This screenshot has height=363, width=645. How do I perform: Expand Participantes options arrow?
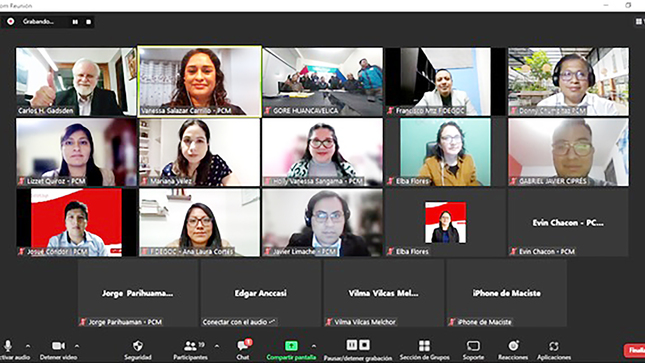click(x=217, y=346)
